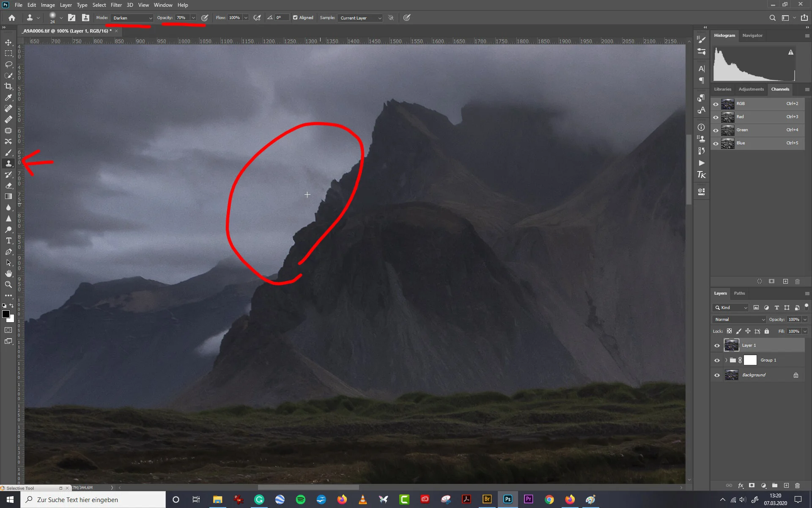Select the Hand tool

[8, 273]
